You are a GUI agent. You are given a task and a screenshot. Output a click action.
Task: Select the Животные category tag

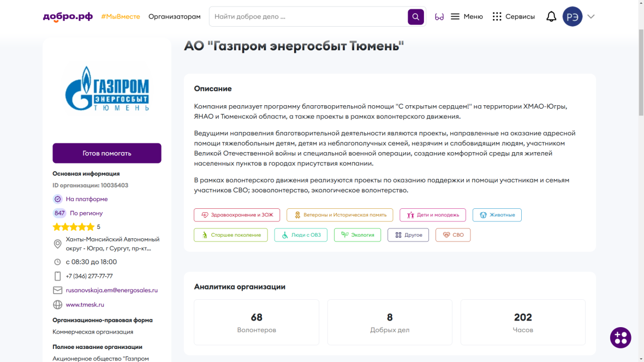(497, 215)
